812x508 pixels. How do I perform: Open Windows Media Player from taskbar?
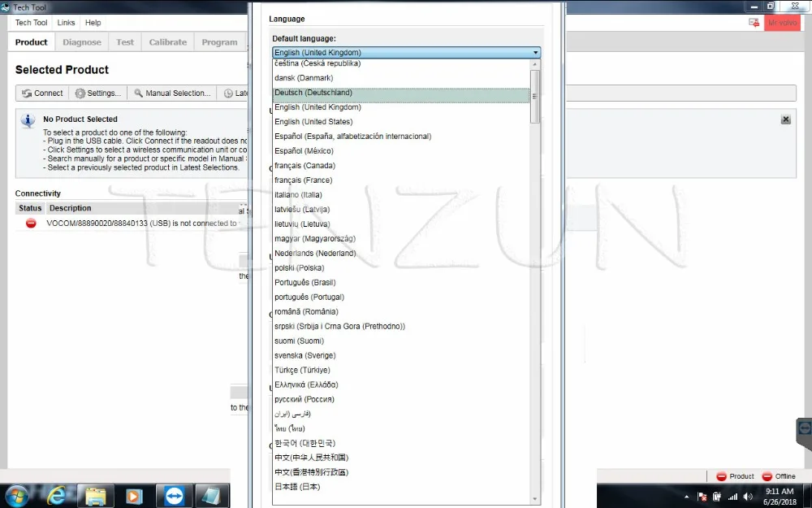point(134,496)
